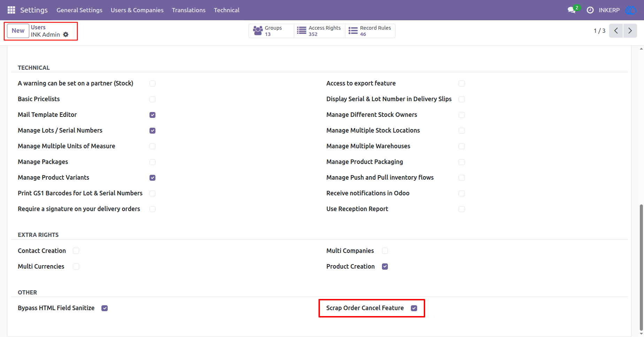Open the activities clock icon
644x337 pixels.
point(590,10)
